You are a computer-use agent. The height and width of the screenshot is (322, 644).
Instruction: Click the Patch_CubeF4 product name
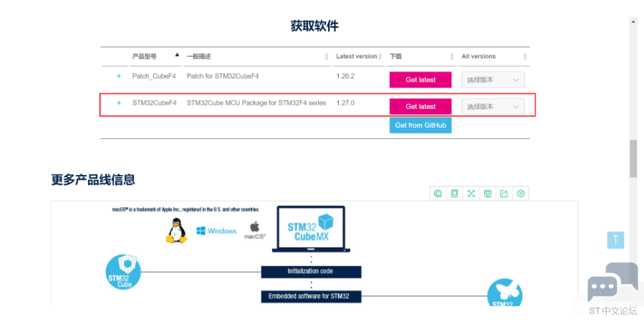[x=154, y=76]
